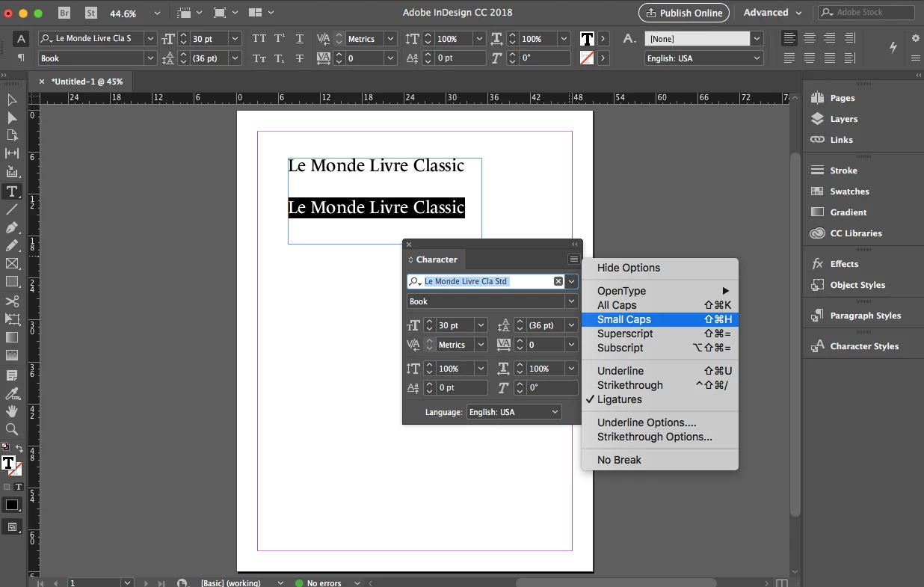Open the Advanced workspace switcher
924x587 pixels.
point(773,13)
